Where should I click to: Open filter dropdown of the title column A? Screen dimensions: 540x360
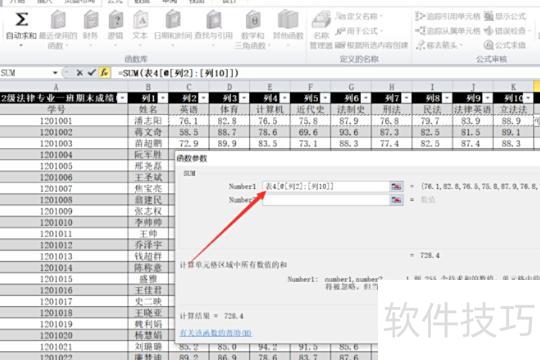(x=123, y=99)
